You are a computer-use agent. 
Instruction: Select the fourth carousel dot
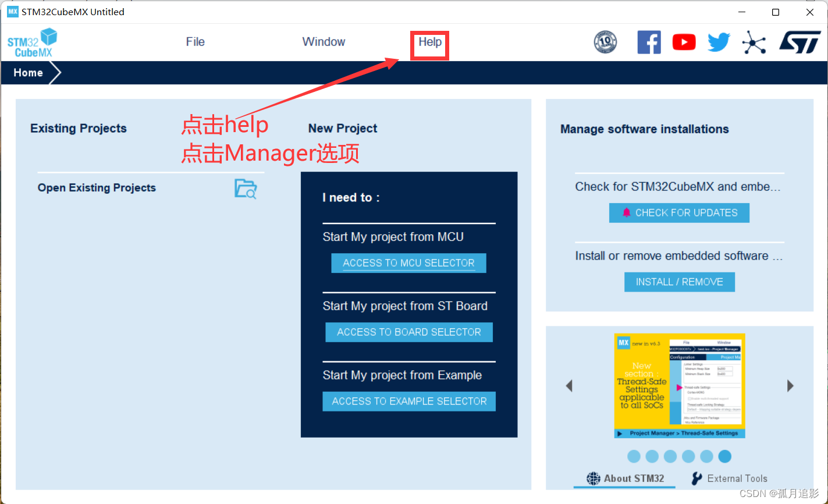(688, 456)
